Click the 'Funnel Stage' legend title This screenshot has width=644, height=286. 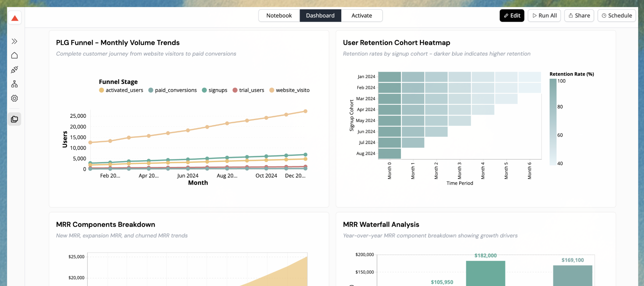[118, 82]
